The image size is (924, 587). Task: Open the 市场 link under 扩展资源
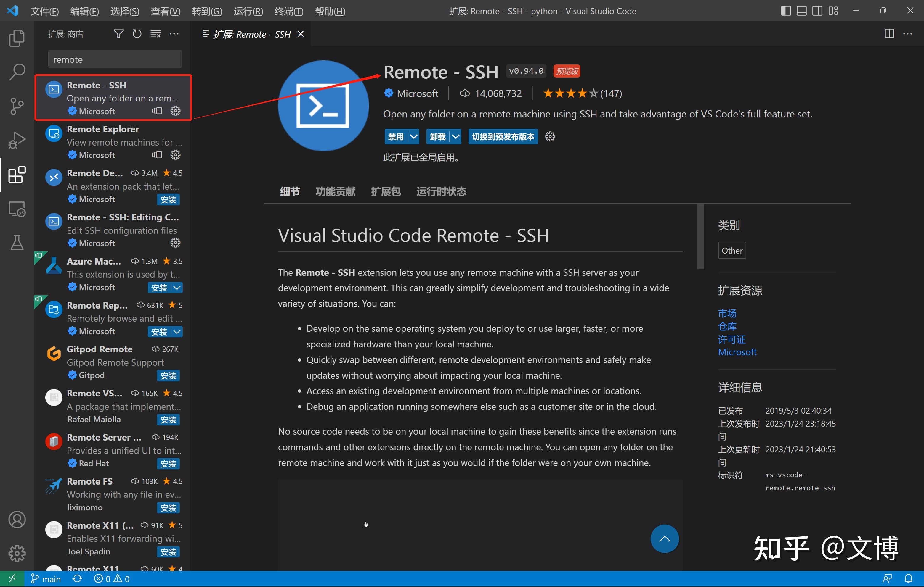pos(726,313)
